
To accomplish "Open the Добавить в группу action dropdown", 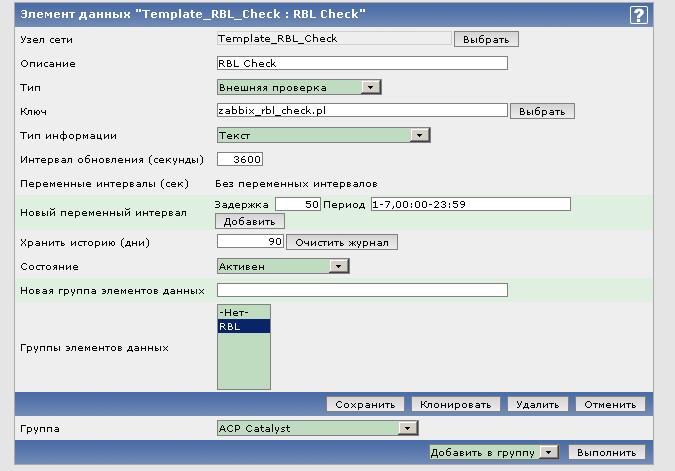I will click(494, 452).
